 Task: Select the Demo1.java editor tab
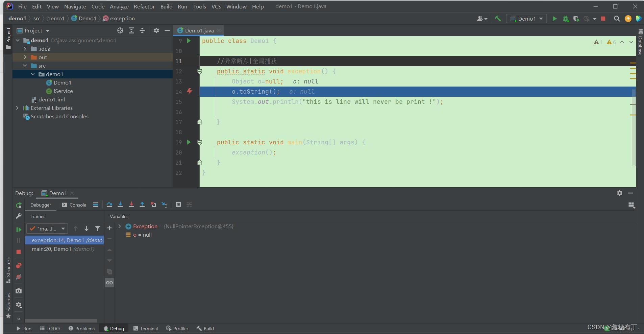[199, 30]
